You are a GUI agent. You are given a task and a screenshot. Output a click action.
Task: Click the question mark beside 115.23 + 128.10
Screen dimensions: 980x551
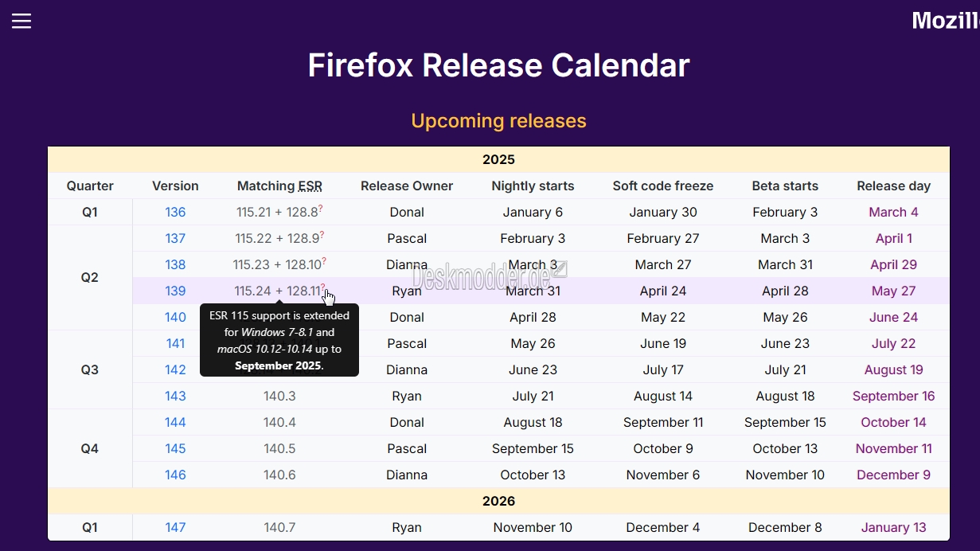[x=324, y=261]
